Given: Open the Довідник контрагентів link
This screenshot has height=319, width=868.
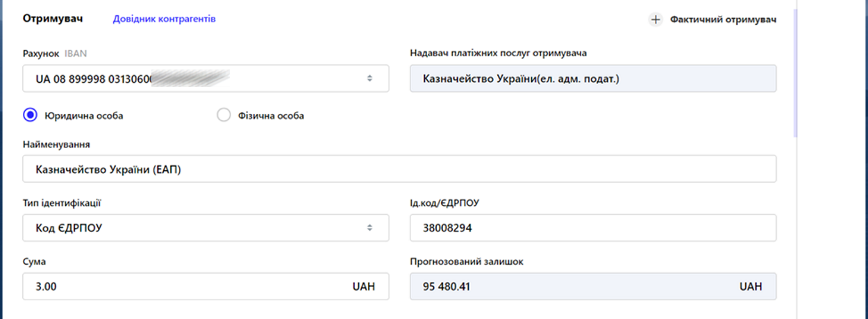Looking at the screenshot, I should click(164, 19).
